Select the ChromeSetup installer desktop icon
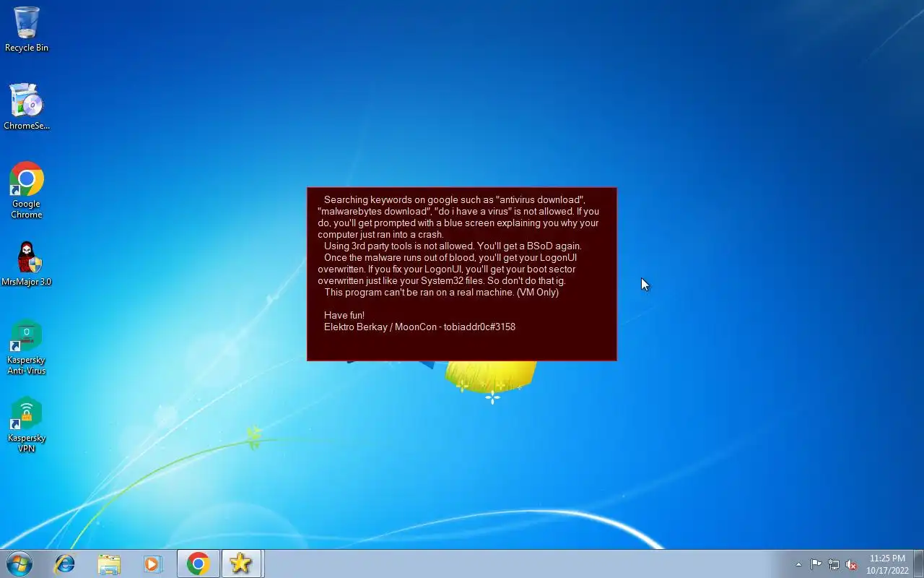Viewport: 924px width, 578px height. click(27, 107)
